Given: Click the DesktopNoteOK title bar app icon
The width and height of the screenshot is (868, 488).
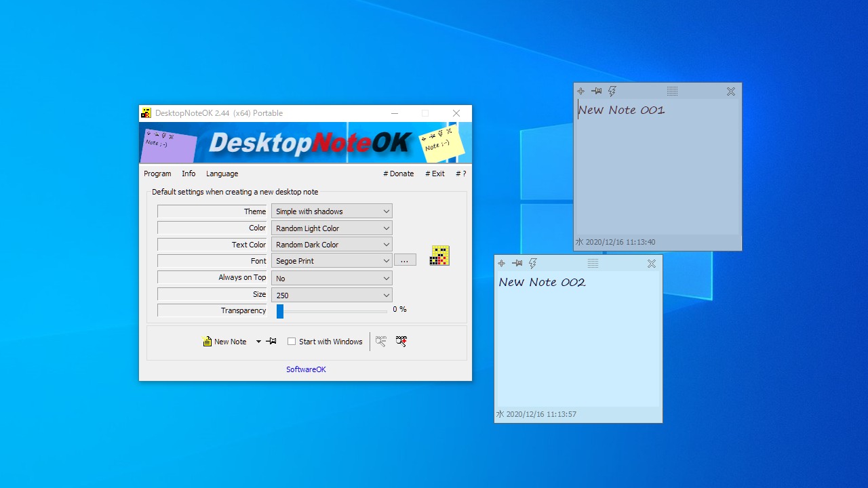Looking at the screenshot, I should click(146, 113).
